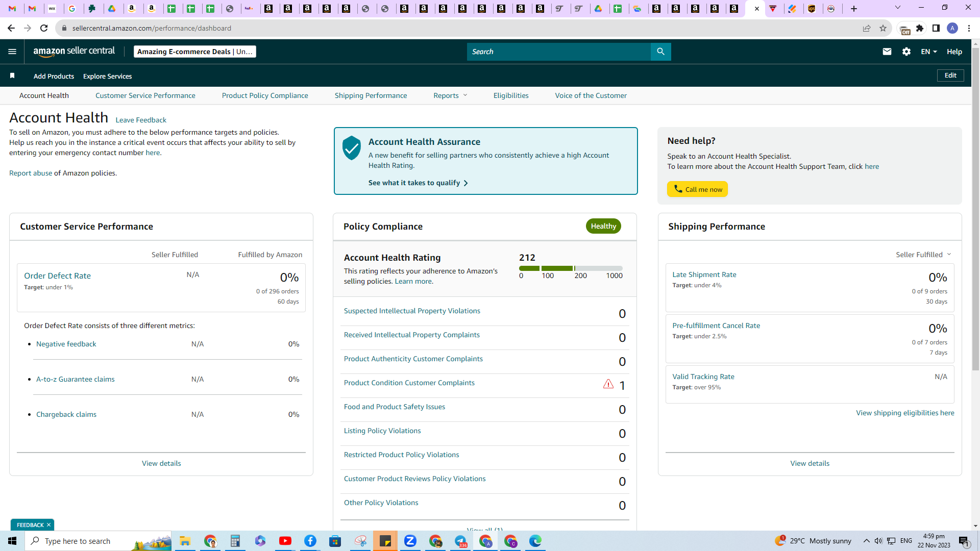Open the browser extensions puzzle icon
980x551 pixels.
tap(920, 28)
